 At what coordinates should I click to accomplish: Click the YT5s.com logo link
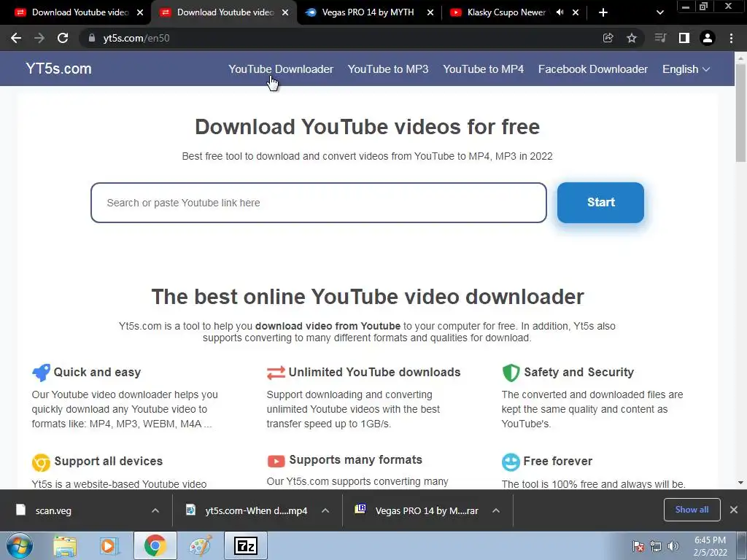click(58, 69)
